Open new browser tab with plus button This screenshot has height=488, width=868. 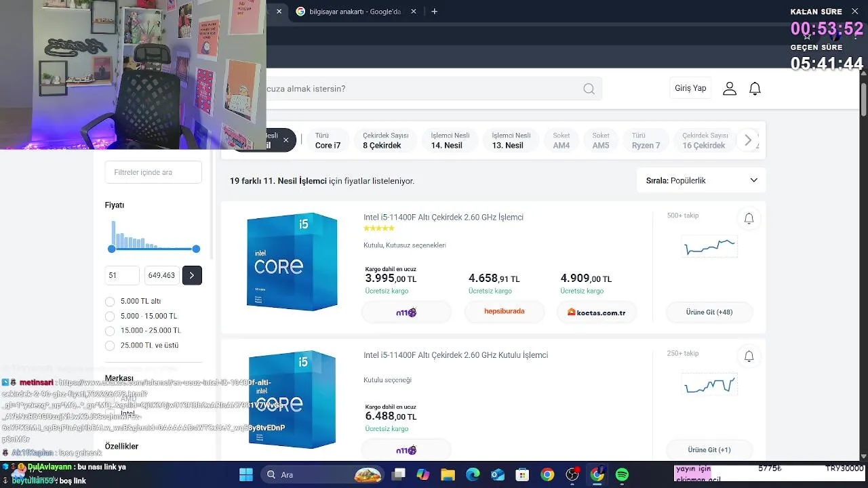pyautogui.click(x=435, y=12)
